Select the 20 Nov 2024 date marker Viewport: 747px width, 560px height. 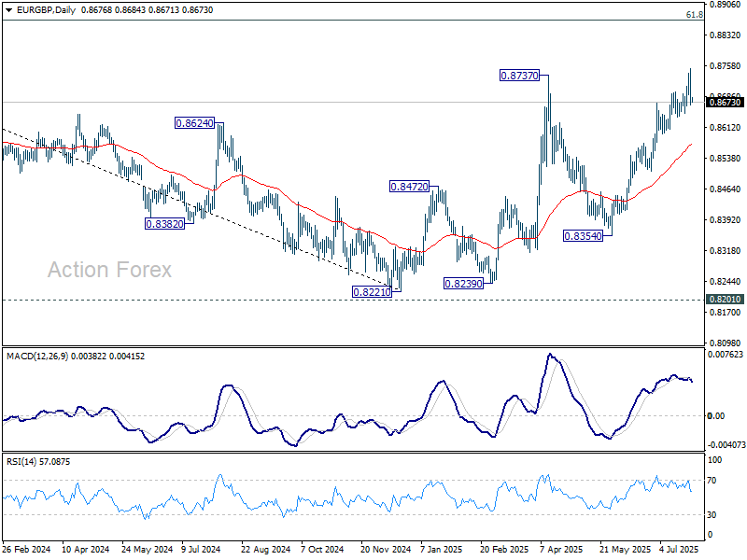385,549
